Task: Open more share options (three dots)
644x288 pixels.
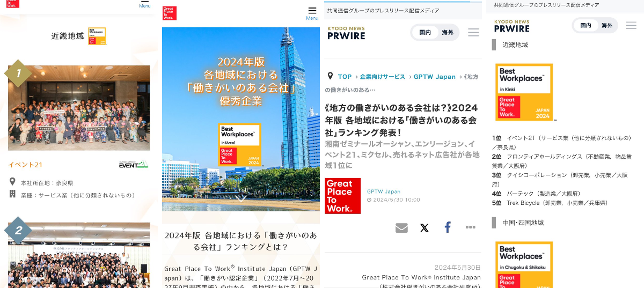Action: click(471, 227)
